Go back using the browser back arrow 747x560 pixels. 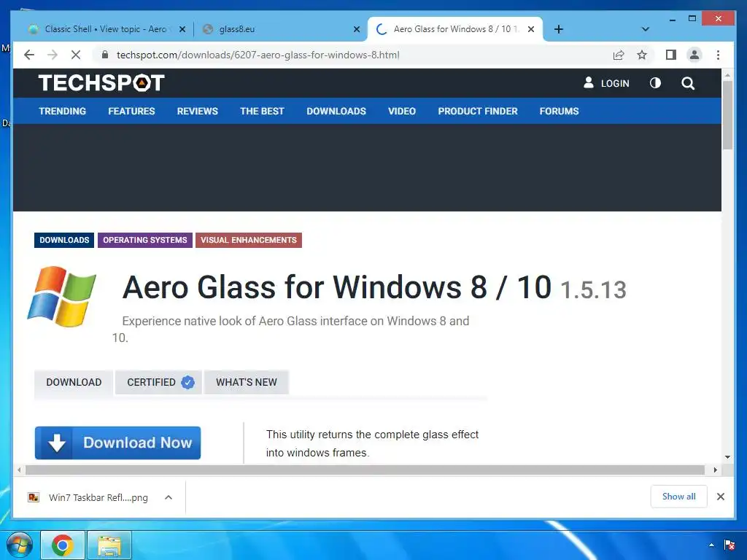pyautogui.click(x=29, y=55)
